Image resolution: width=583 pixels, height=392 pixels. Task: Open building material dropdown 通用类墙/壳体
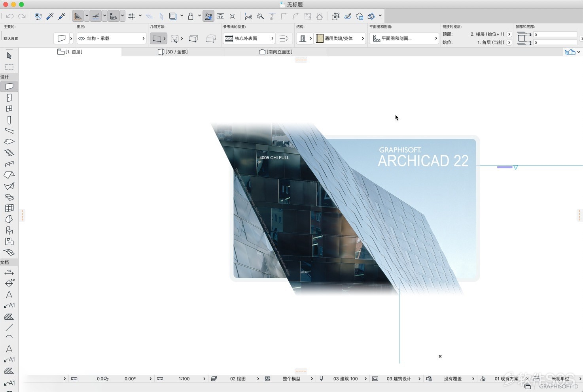tap(340, 38)
